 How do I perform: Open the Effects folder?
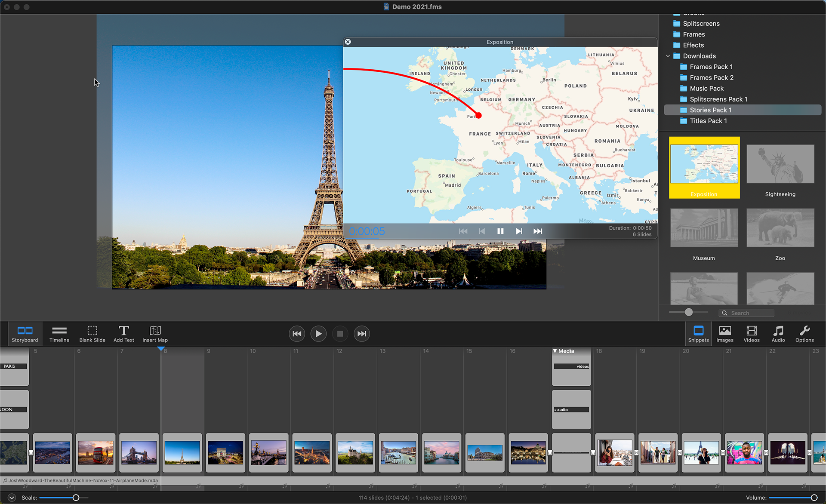coord(693,45)
